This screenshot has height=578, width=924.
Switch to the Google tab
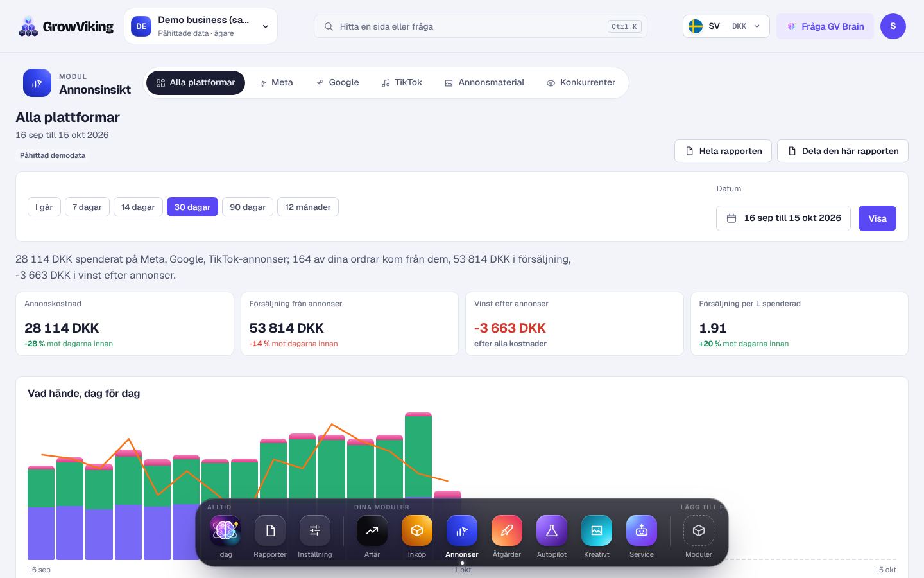pos(338,83)
